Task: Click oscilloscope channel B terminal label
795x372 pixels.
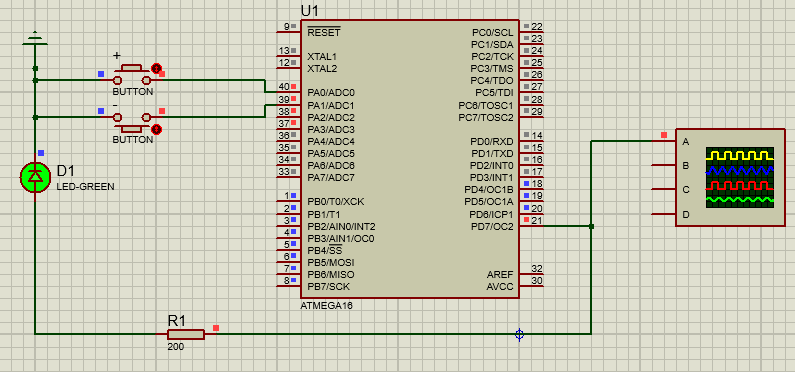Action: click(x=686, y=166)
